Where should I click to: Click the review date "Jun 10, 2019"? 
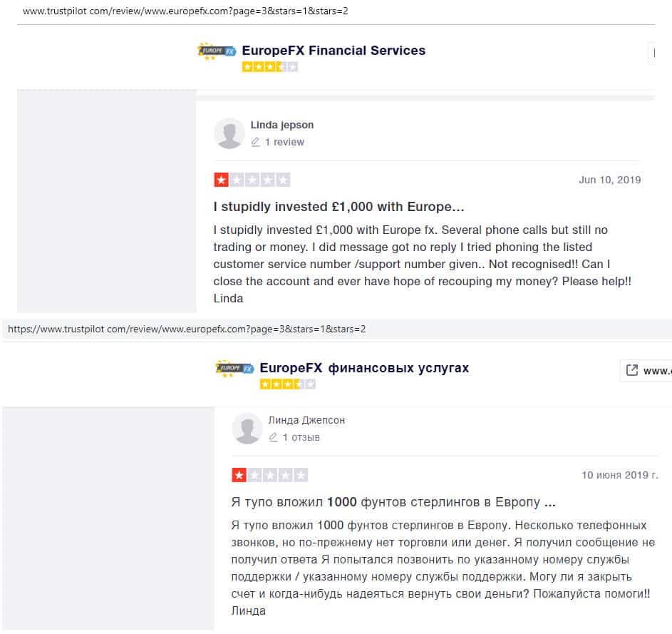click(609, 180)
